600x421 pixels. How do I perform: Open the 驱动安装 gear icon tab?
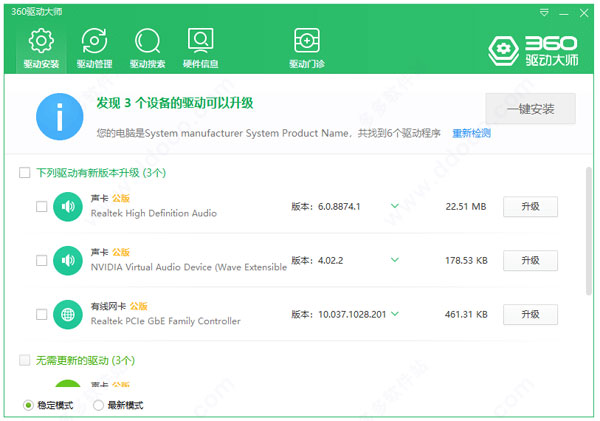pyautogui.click(x=41, y=48)
